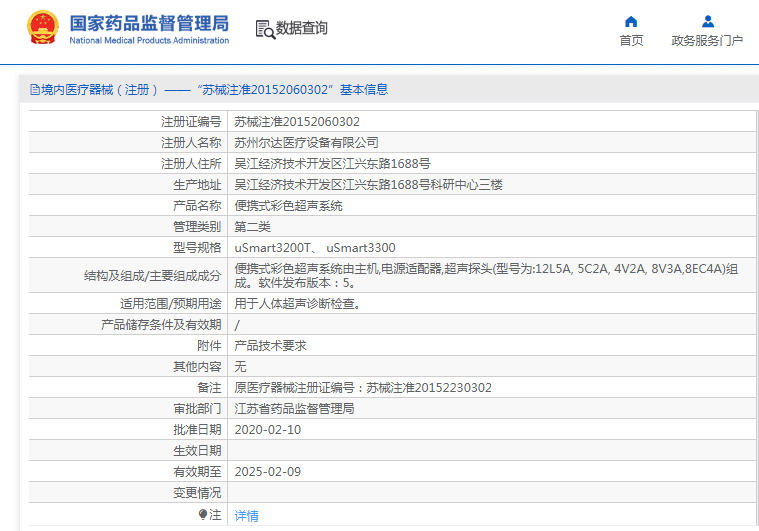Click approving department 江苏省药品监督管理局
Image resolution: width=759 pixels, height=531 pixels.
tap(294, 409)
